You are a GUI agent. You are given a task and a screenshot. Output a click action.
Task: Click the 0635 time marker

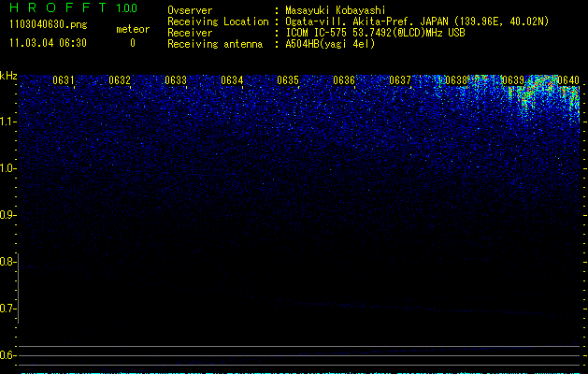click(288, 80)
